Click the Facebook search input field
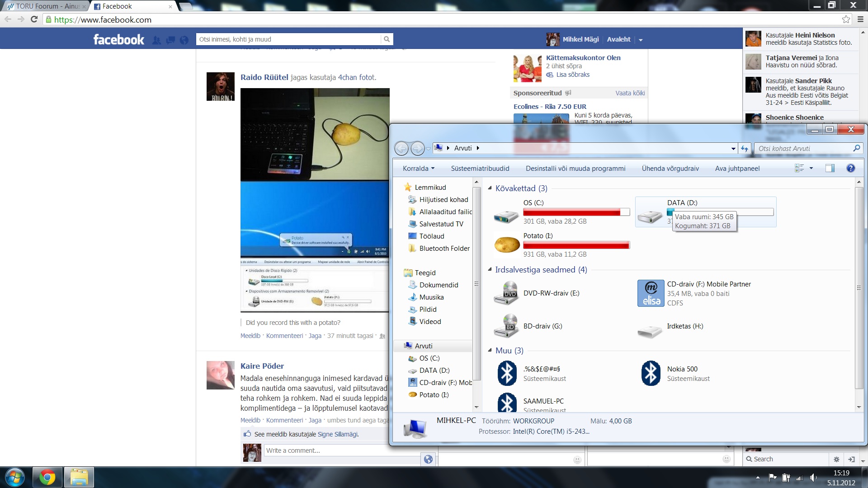 point(289,39)
